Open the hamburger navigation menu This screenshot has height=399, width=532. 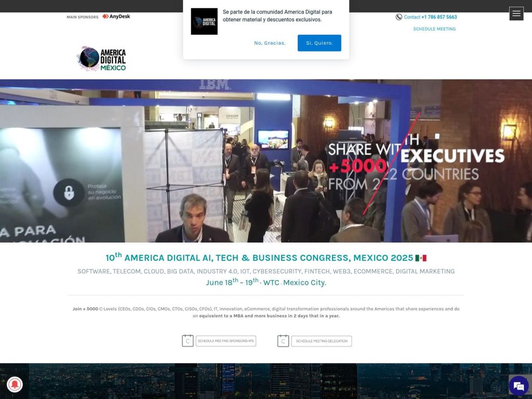[516, 13]
